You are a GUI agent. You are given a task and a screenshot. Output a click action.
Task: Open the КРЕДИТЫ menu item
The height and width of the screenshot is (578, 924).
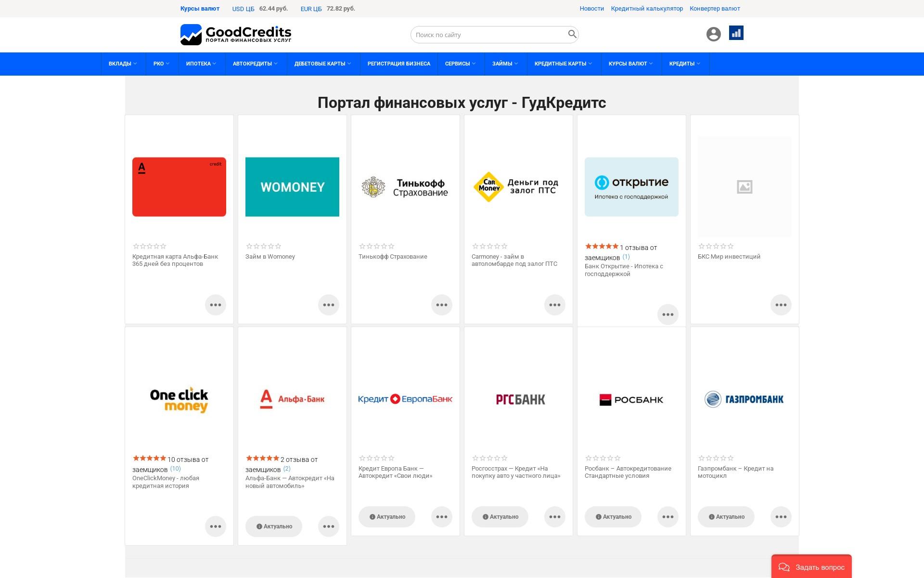(x=685, y=64)
